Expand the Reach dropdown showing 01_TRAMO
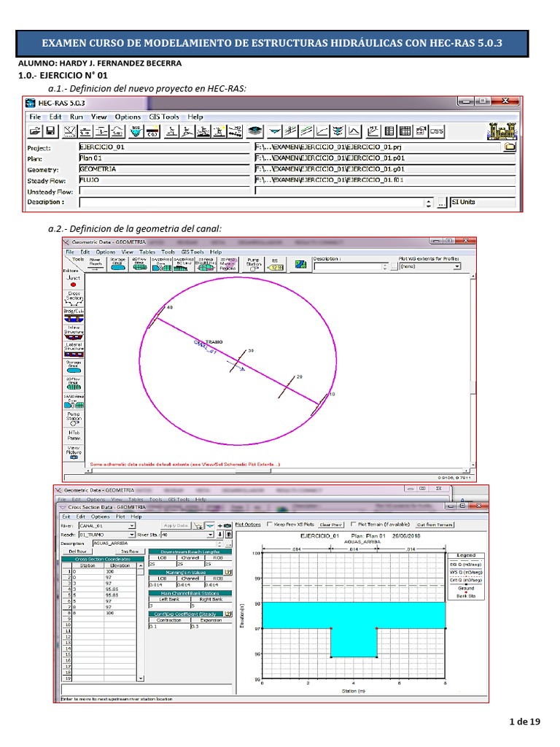The height and width of the screenshot is (747, 560). tap(131, 535)
